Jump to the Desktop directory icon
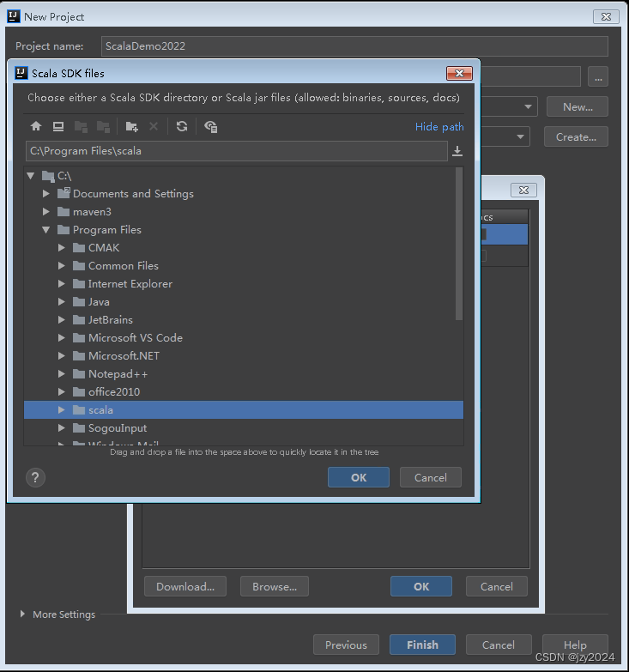This screenshot has width=629, height=672. point(58,126)
